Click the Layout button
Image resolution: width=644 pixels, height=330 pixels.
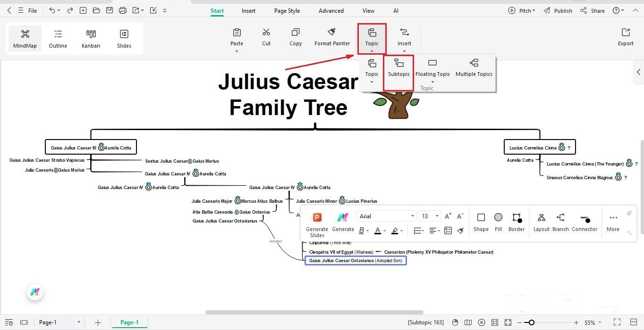[542, 223]
